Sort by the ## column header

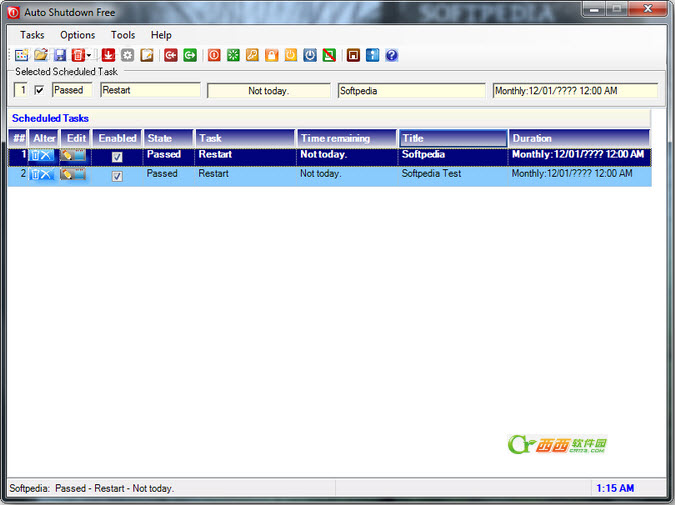(19, 138)
